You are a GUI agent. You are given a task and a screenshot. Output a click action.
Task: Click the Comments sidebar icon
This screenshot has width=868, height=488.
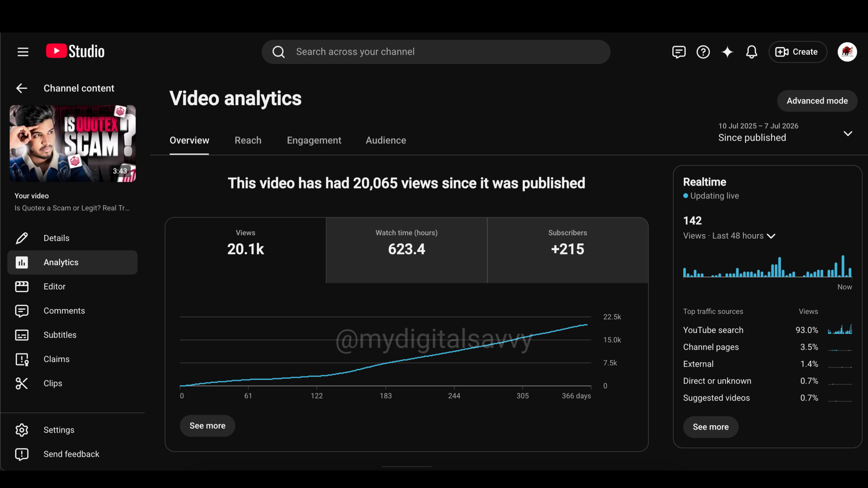point(22,311)
